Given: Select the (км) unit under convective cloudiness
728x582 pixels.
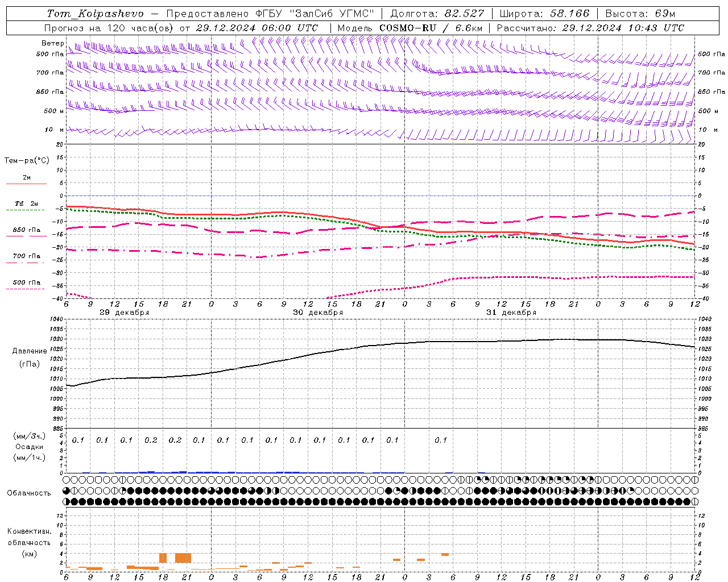Looking at the screenshot, I should [29, 554].
